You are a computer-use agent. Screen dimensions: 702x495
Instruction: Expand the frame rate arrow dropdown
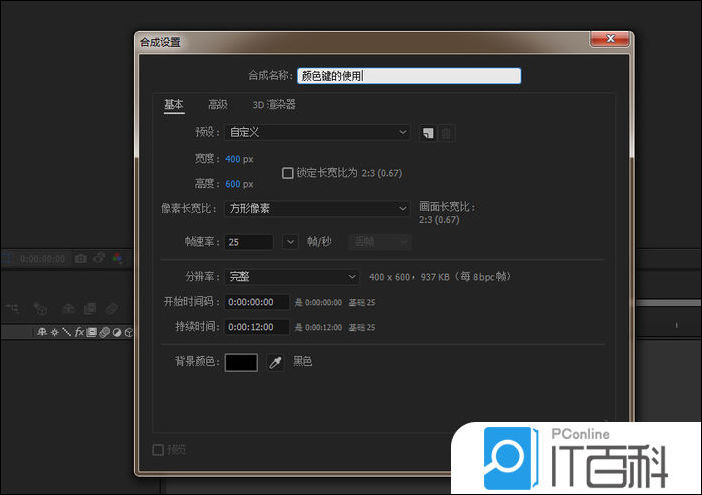click(x=290, y=242)
